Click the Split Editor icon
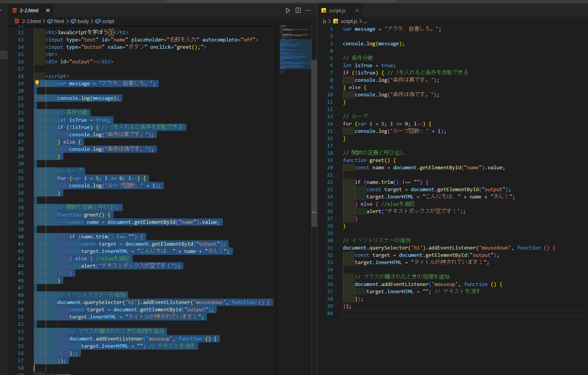588x375 pixels. pos(298,10)
